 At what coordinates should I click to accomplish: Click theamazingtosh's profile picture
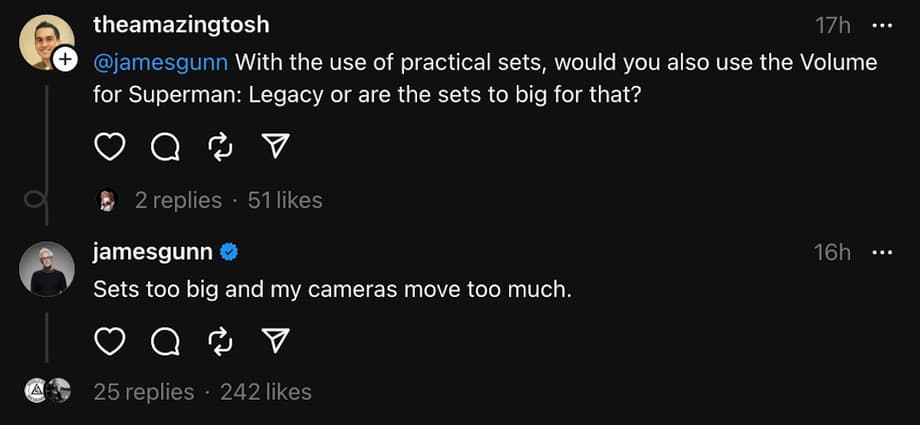[45, 40]
